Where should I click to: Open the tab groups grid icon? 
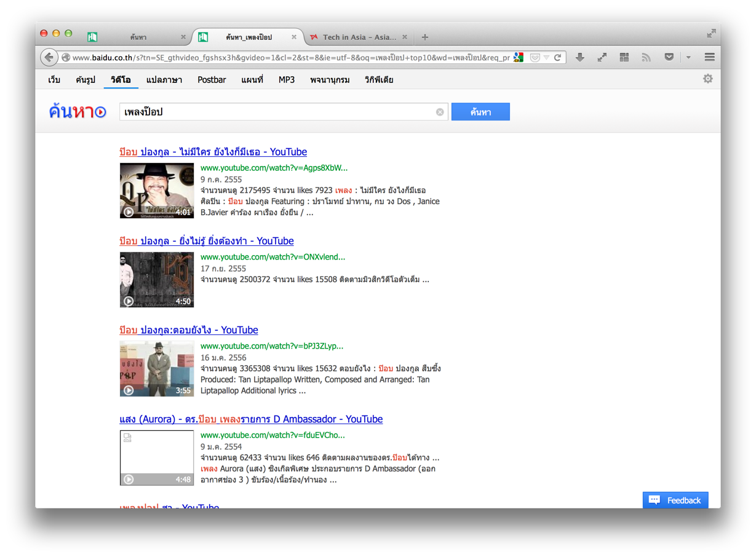click(624, 57)
